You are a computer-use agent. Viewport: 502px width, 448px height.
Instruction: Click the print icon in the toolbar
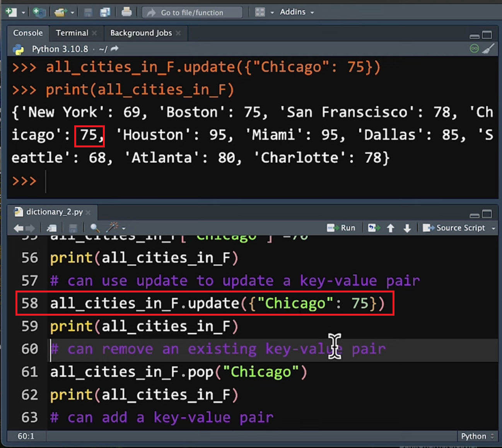[126, 12]
